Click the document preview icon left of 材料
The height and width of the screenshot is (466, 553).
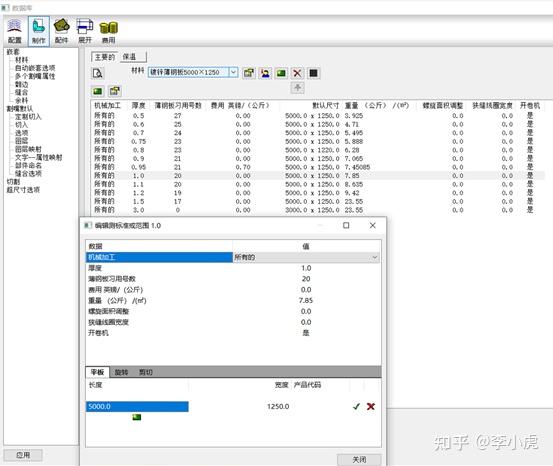point(98,73)
